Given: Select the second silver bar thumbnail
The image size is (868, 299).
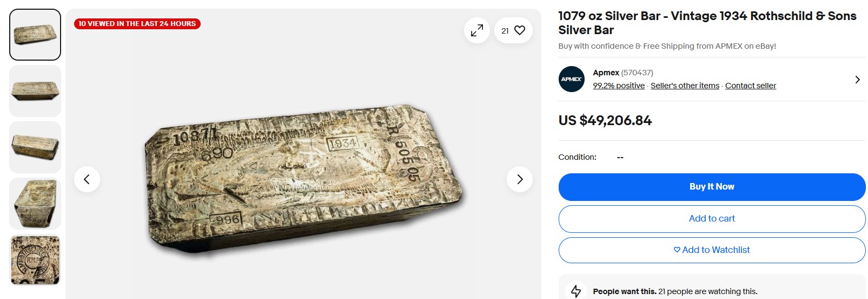Looking at the screenshot, I should (x=35, y=91).
